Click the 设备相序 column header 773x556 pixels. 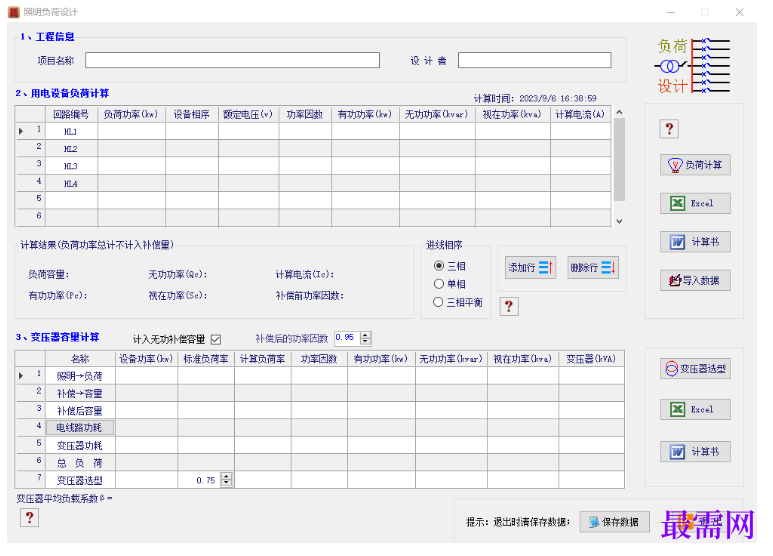pos(192,114)
